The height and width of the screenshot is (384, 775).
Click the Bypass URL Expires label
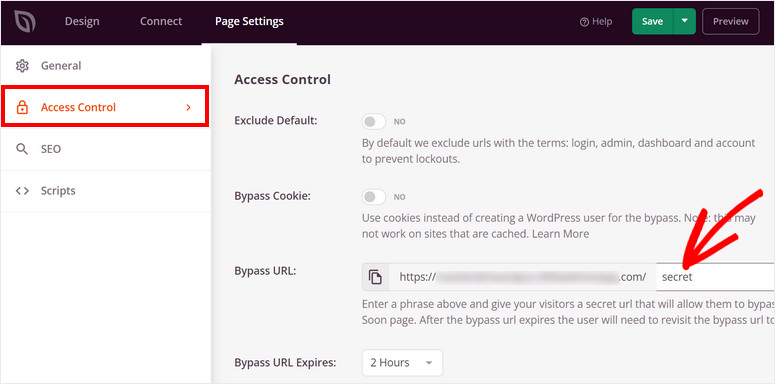click(285, 362)
